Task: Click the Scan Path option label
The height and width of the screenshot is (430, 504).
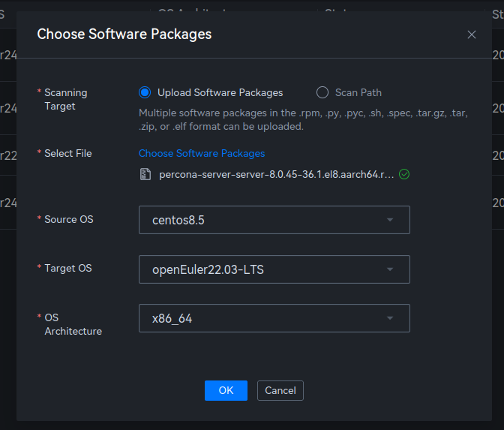Action: point(358,92)
